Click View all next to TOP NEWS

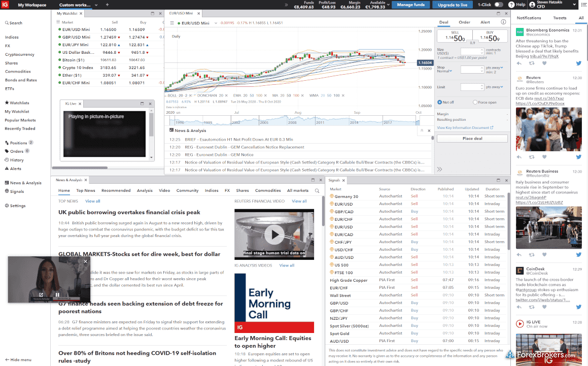[93, 201]
